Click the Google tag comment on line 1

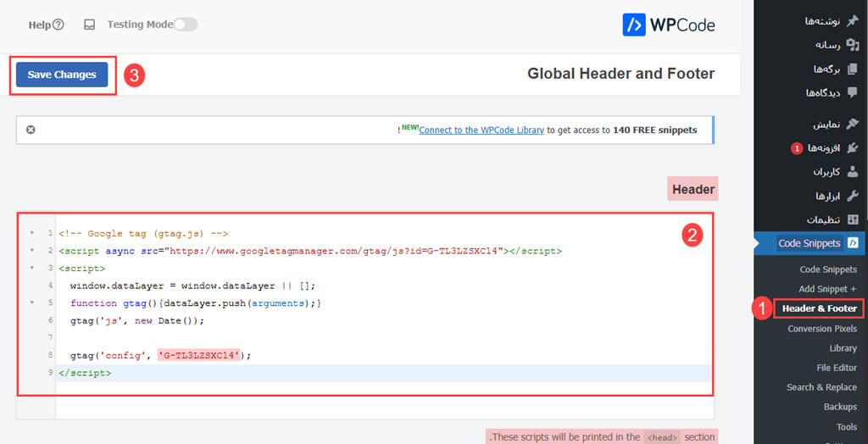[143, 234]
